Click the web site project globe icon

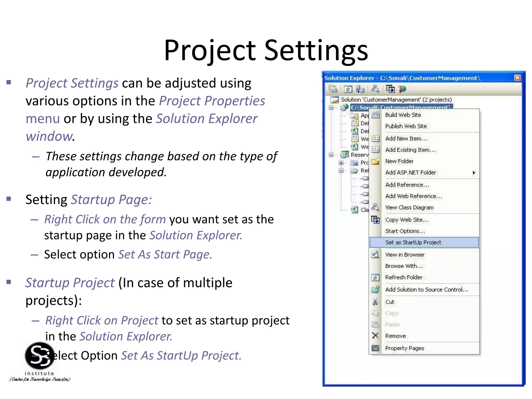[x=344, y=107]
